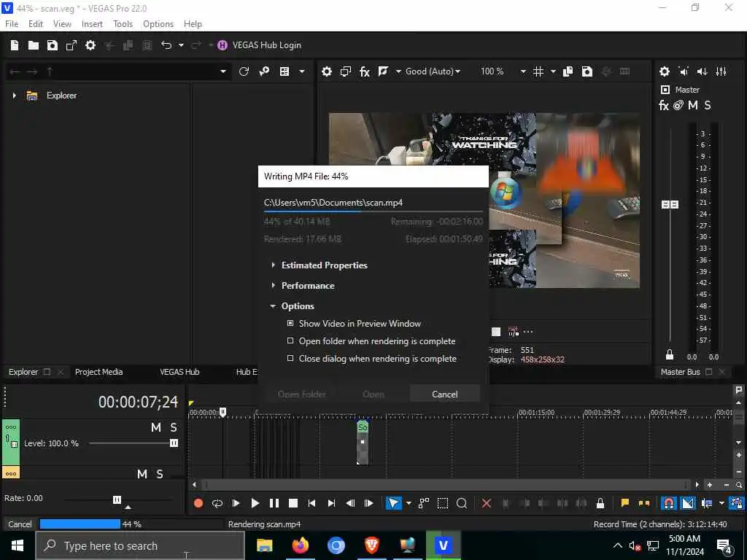Open the Help menu

(x=193, y=24)
